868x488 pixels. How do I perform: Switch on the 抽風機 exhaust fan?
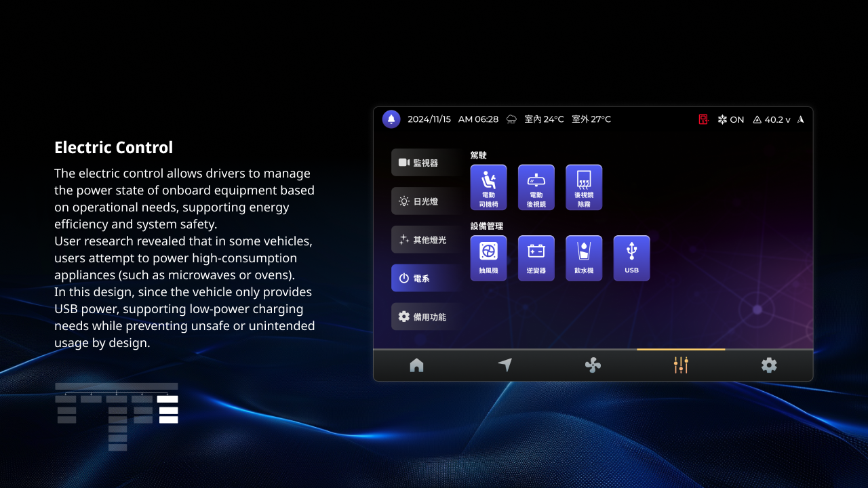click(x=488, y=258)
